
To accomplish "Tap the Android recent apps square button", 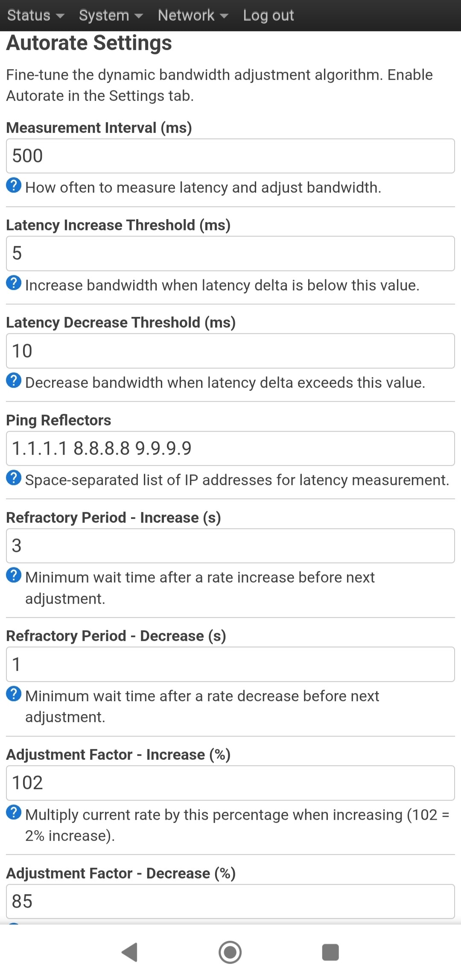I will [x=330, y=952].
